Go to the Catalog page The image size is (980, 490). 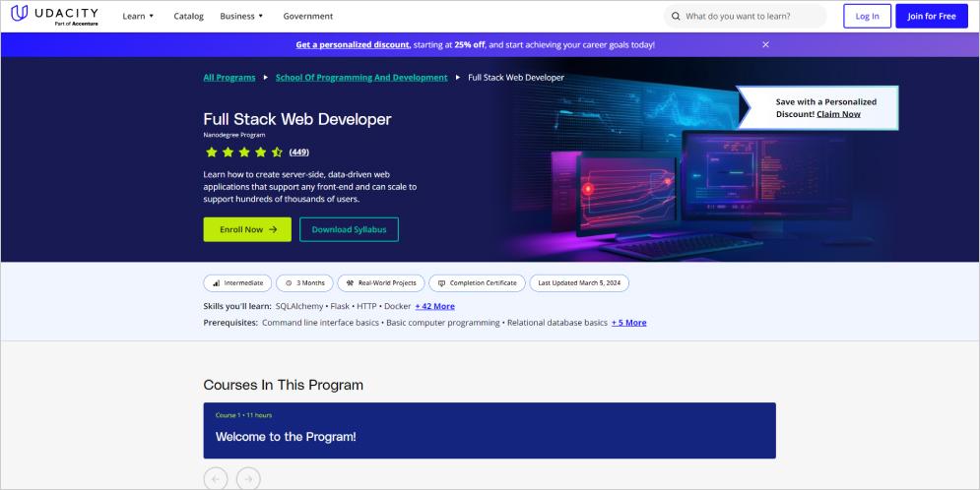coord(189,16)
